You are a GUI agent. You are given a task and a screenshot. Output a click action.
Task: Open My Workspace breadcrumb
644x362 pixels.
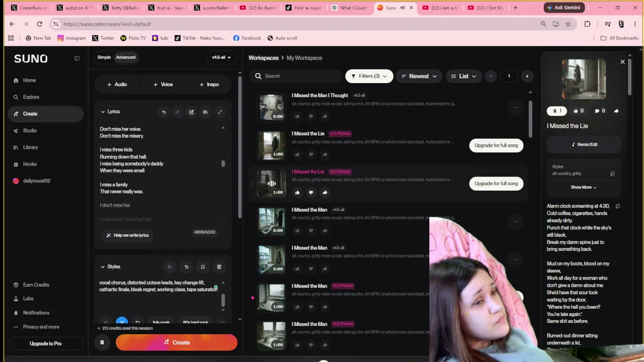tap(304, 58)
